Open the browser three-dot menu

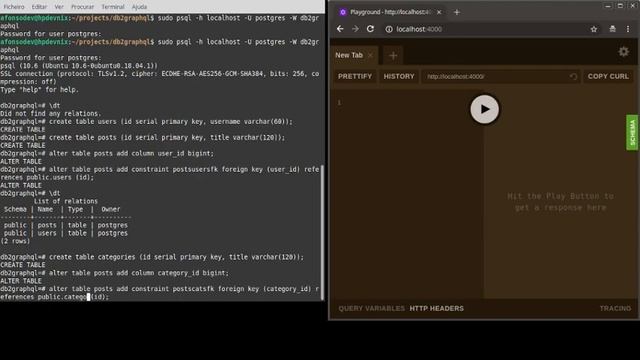pos(628,29)
